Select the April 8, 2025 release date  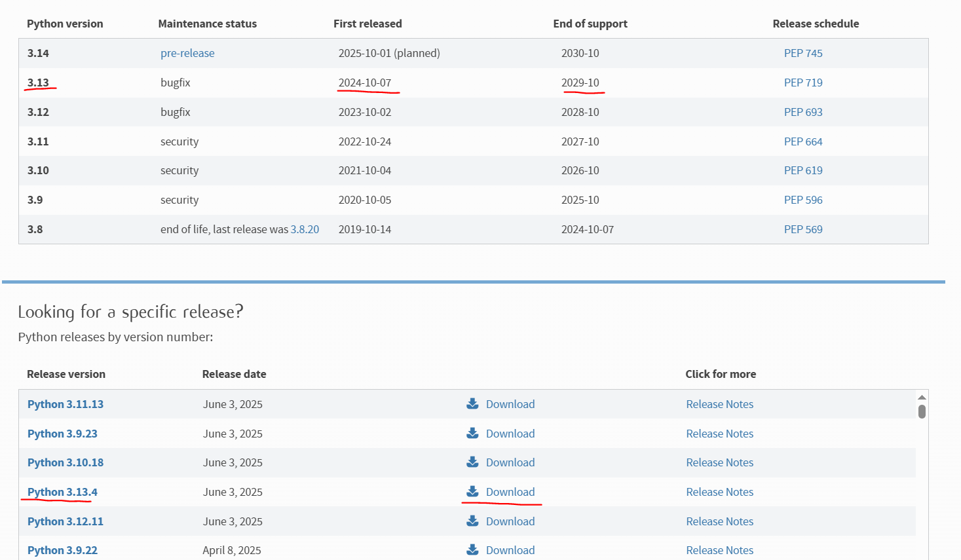coord(232,550)
